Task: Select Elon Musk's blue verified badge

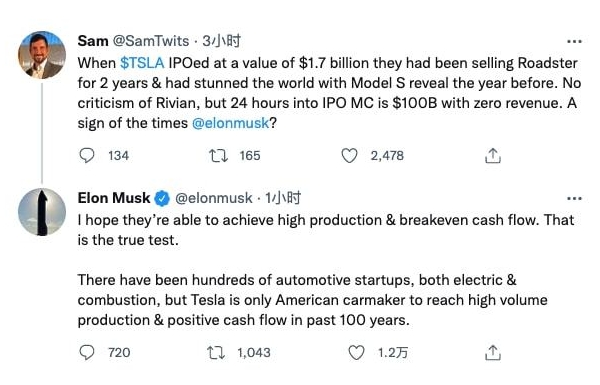Action: [162, 198]
